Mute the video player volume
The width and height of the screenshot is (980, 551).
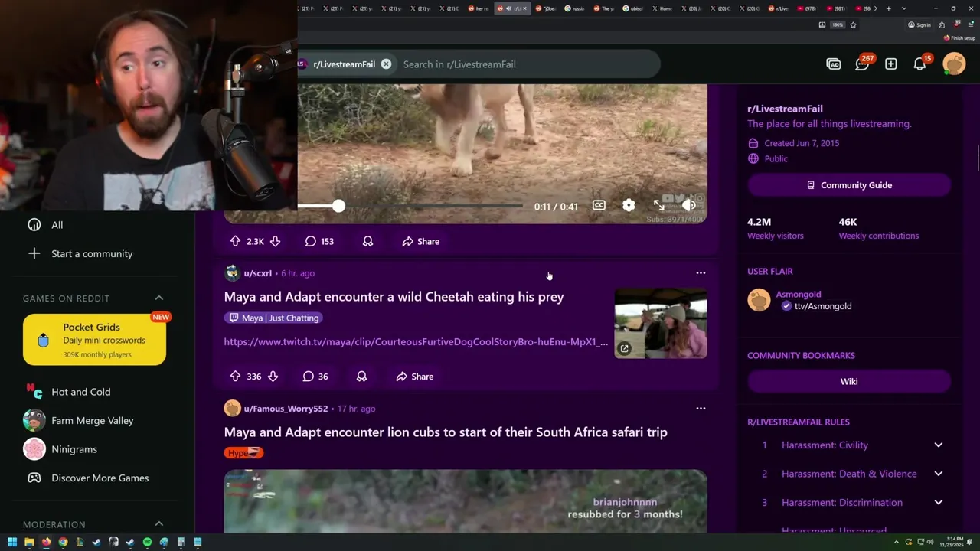pyautogui.click(x=688, y=205)
